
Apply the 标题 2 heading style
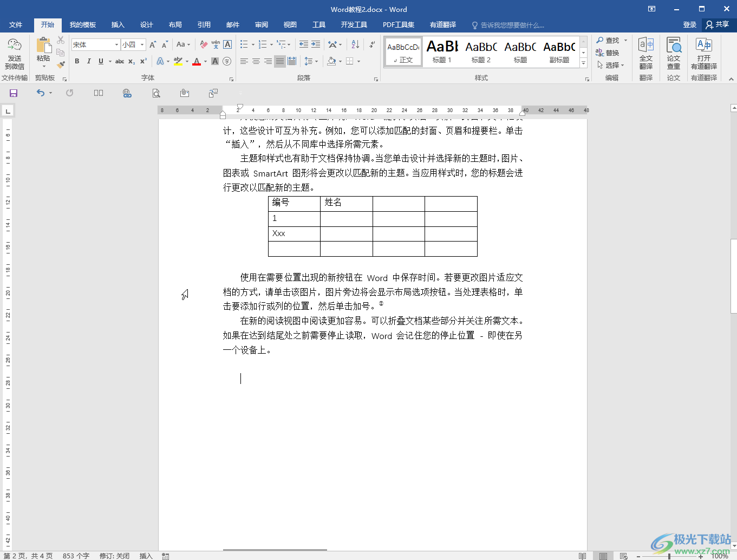(481, 52)
